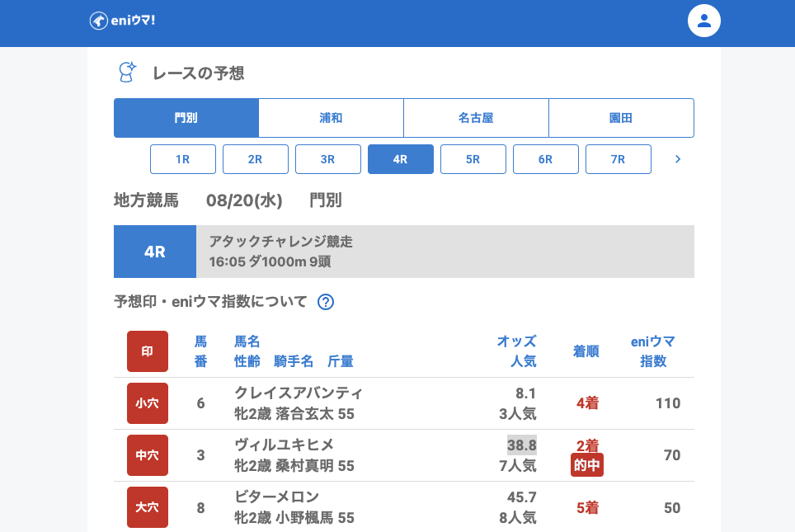Open the help question mark icon

click(326, 302)
